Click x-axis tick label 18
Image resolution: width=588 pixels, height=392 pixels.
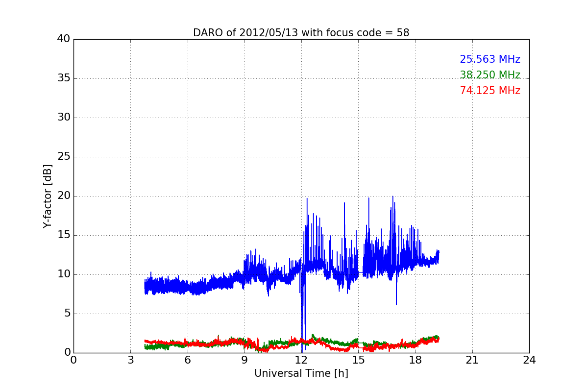tap(416, 360)
